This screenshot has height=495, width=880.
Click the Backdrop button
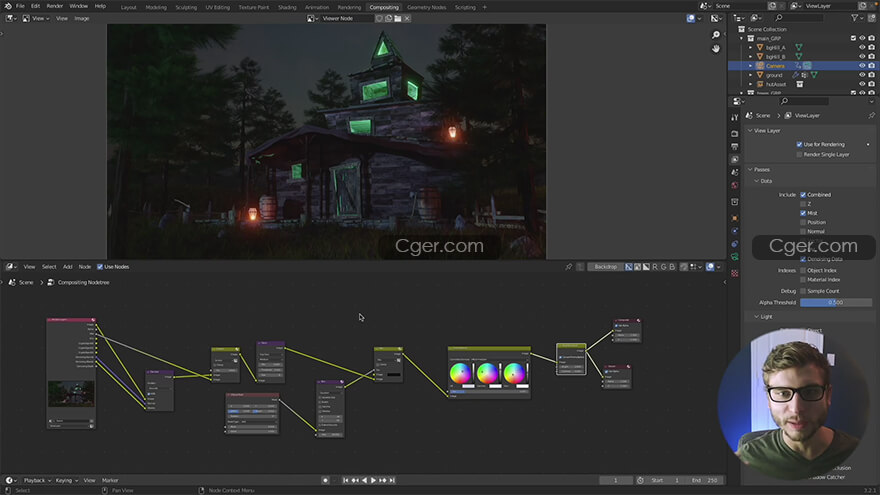(605, 267)
